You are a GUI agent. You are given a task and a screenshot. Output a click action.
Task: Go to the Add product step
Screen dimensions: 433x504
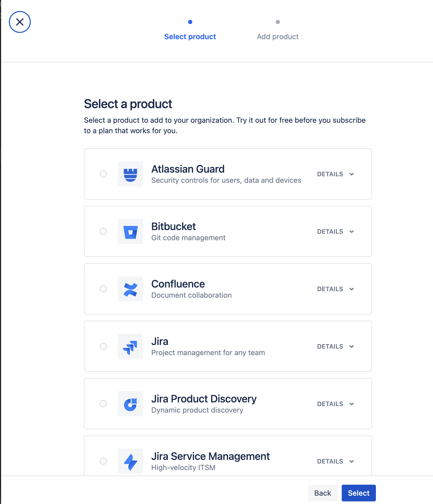278,37
